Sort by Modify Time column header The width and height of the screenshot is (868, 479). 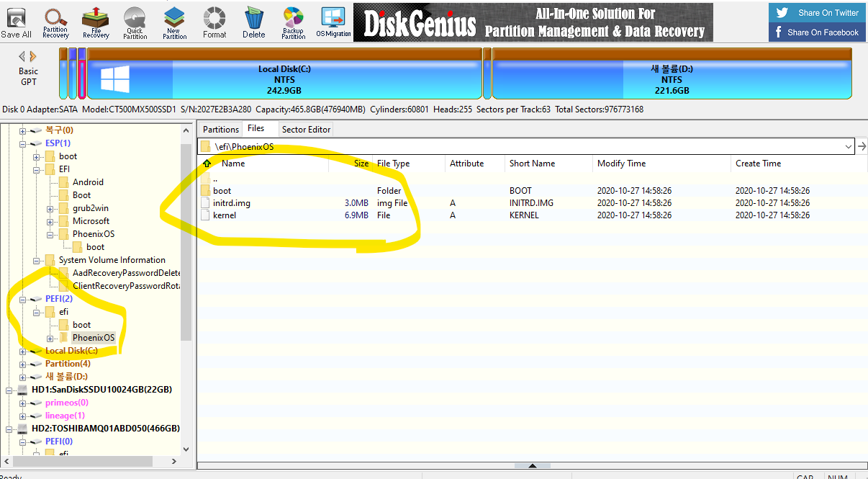661,164
